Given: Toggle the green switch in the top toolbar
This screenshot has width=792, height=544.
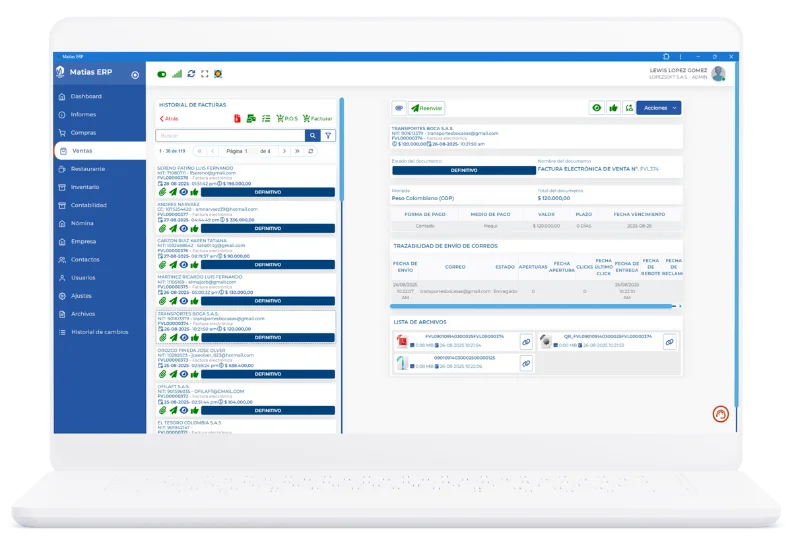Looking at the screenshot, I should (x=162, y=74).
